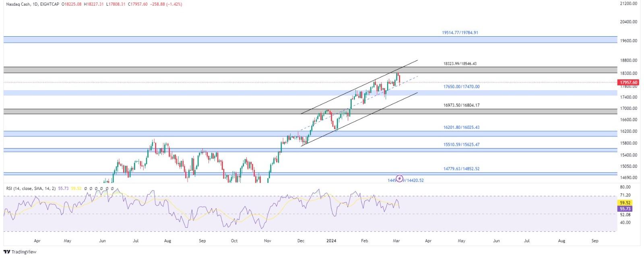Click the 15400.00 price axis label

629,155
